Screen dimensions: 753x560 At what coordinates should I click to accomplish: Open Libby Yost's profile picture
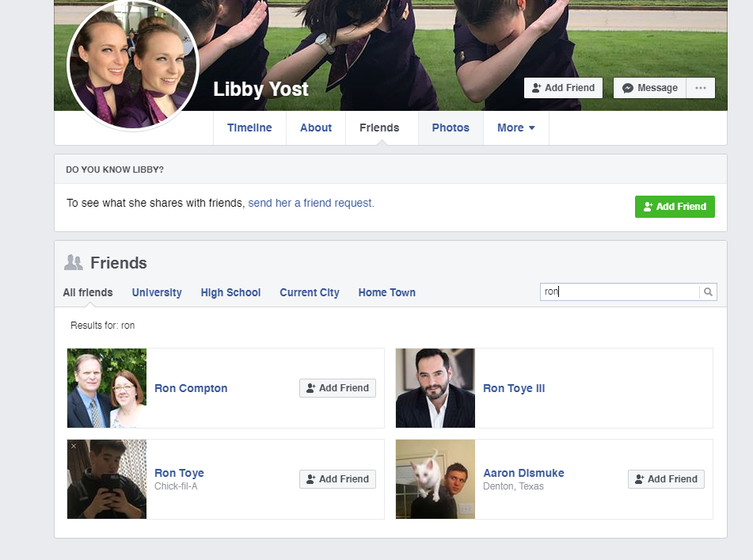coord(133,64)
